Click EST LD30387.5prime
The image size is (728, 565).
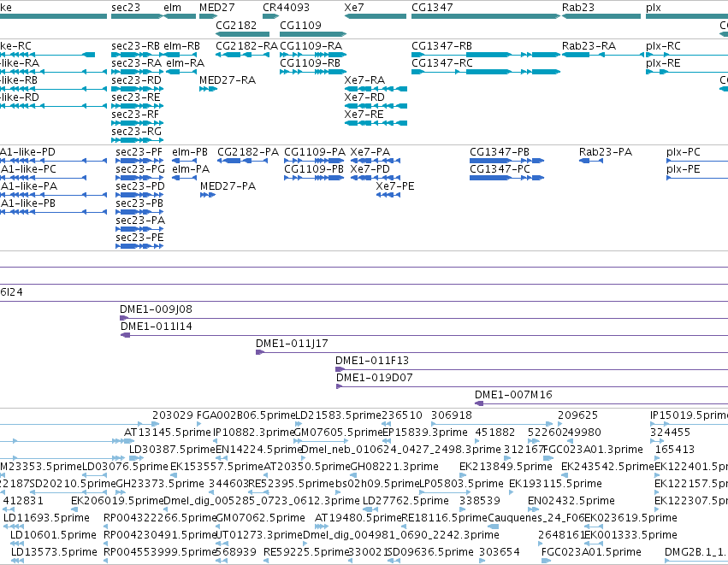172,450
